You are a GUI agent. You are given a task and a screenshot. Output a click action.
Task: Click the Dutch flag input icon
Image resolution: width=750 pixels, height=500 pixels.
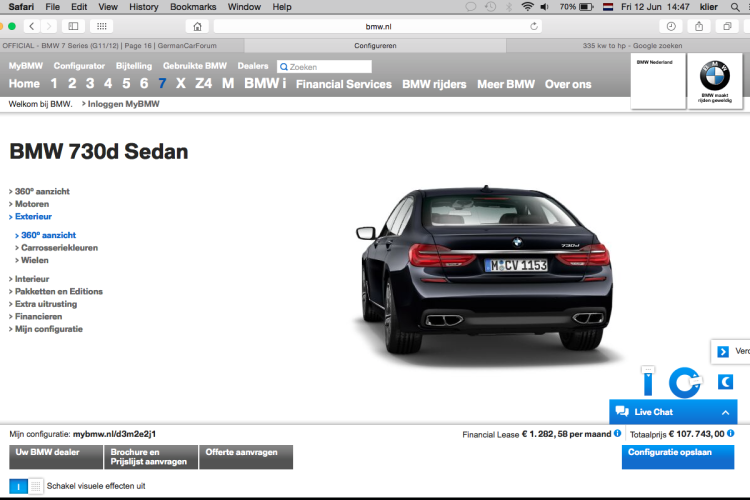pyautogui.click(x=608, y=7)
